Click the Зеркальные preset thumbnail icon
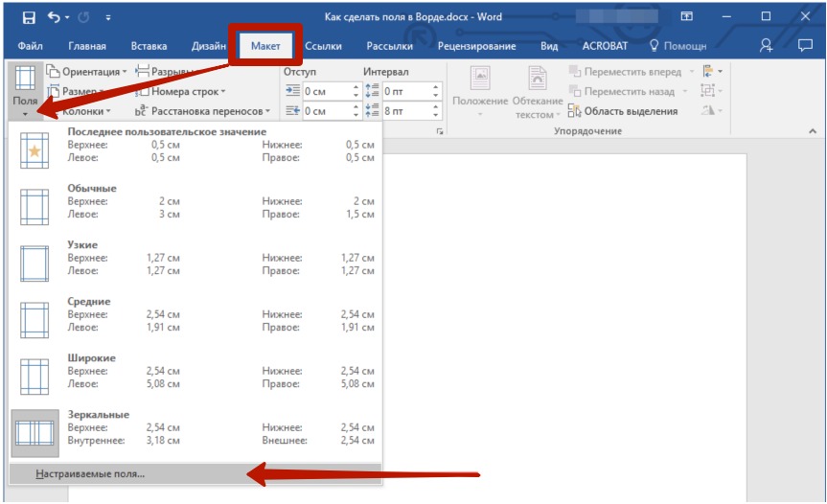 (34, 433)
